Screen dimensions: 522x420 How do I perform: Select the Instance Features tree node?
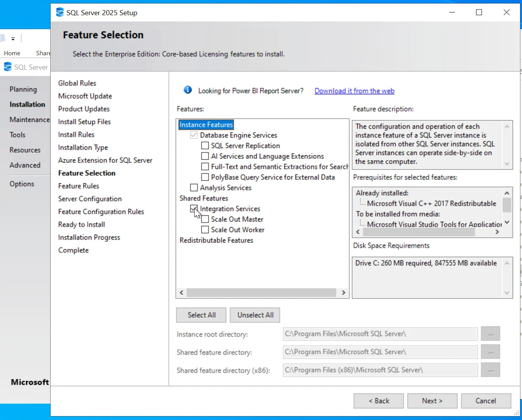point(206,125)
